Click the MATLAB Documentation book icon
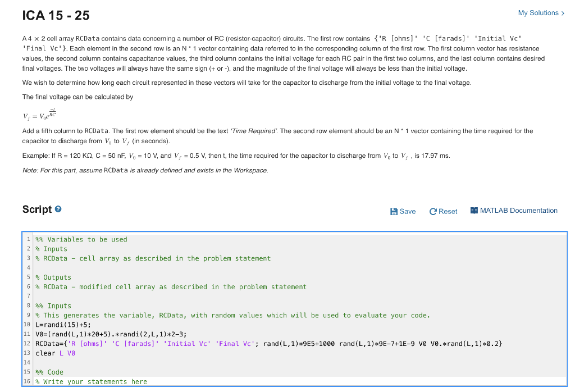Viewport: 575px width, 392px height. tap(474, 211)
